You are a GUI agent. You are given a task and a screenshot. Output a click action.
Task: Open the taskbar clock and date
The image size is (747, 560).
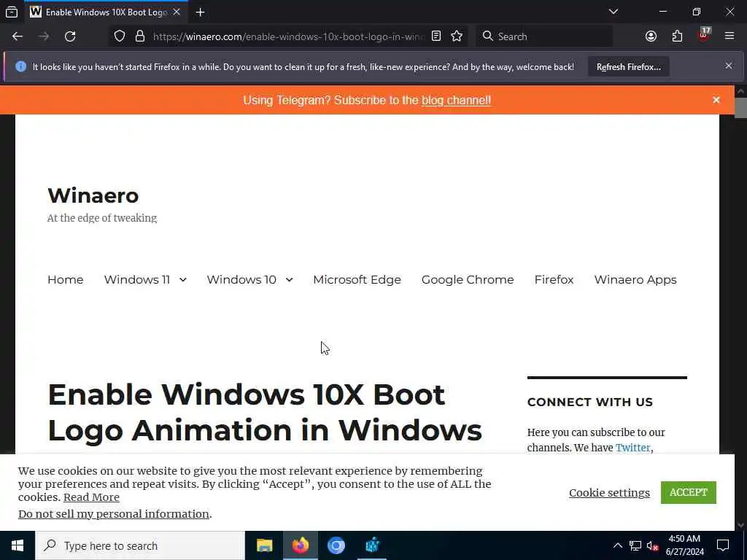pos(684,545)
